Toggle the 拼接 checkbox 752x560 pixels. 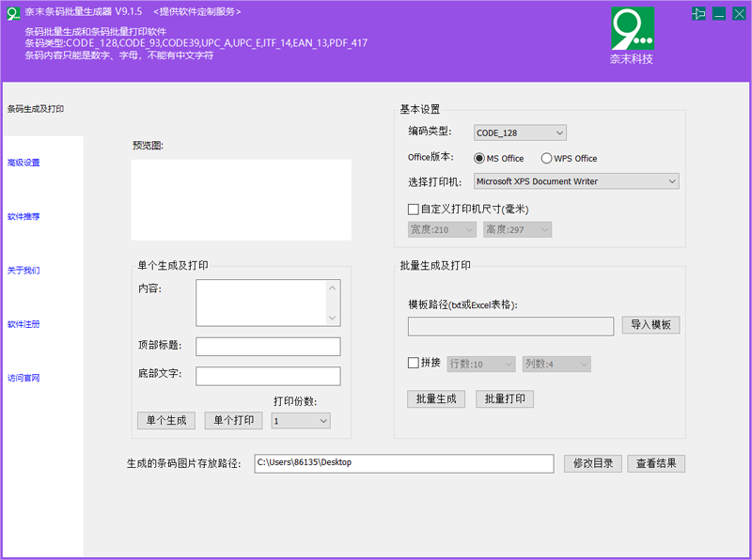point(413,363)
